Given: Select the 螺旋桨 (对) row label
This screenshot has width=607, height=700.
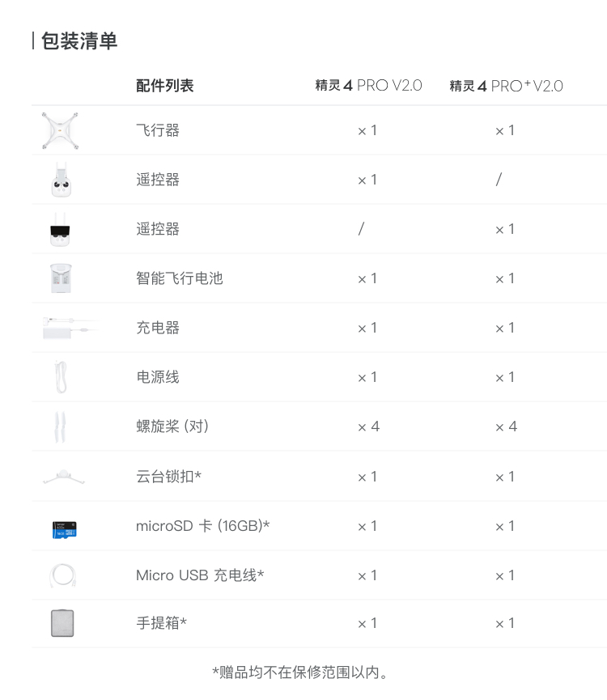Looking at the screenshot, I should click(172, 426).
